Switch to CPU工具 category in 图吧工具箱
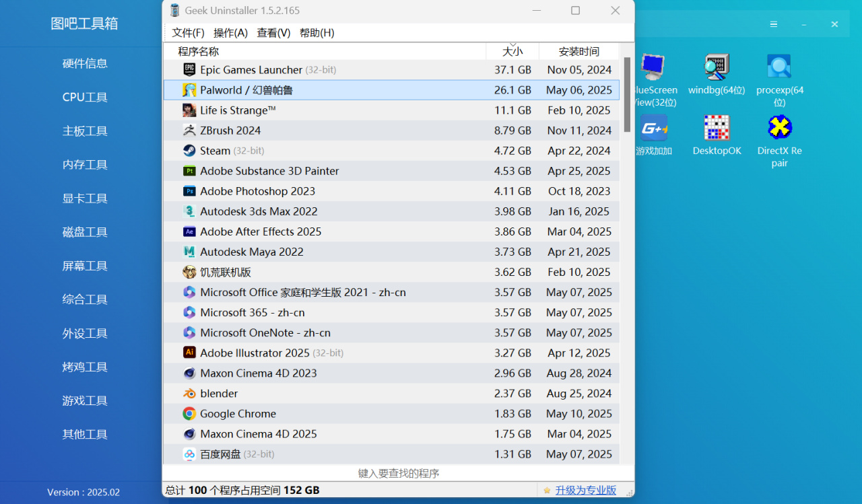Image resolution: width=862 pixels, height=504 pixels. click(85, 97)
